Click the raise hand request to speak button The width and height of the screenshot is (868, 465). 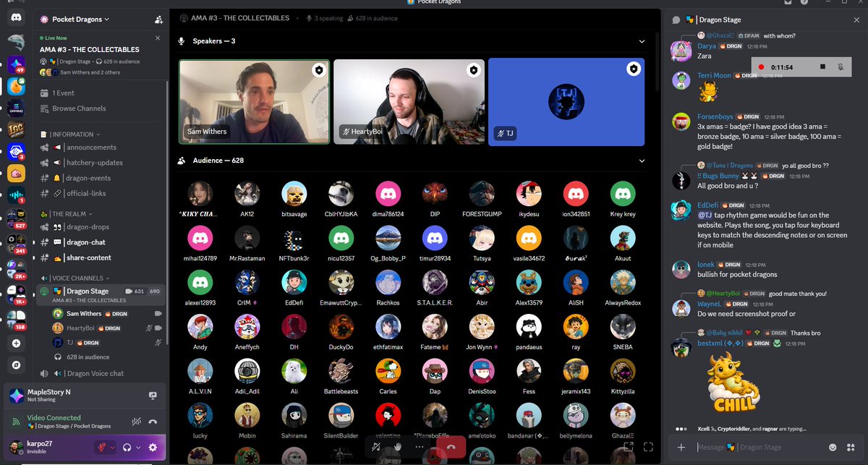[397, 447]
